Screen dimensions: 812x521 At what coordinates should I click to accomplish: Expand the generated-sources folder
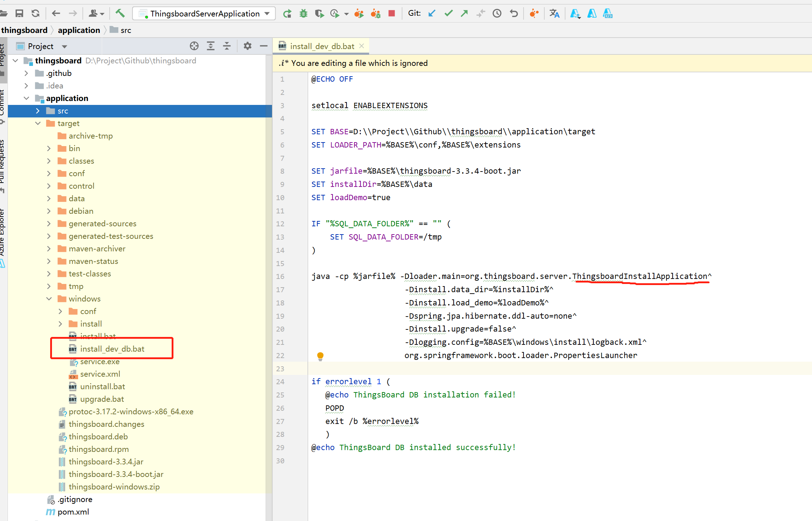[49, 223]
